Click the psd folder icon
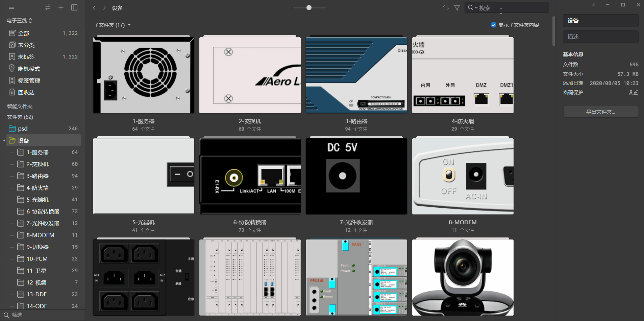Screen dimensions: 644x321 [x=12, y=129]
